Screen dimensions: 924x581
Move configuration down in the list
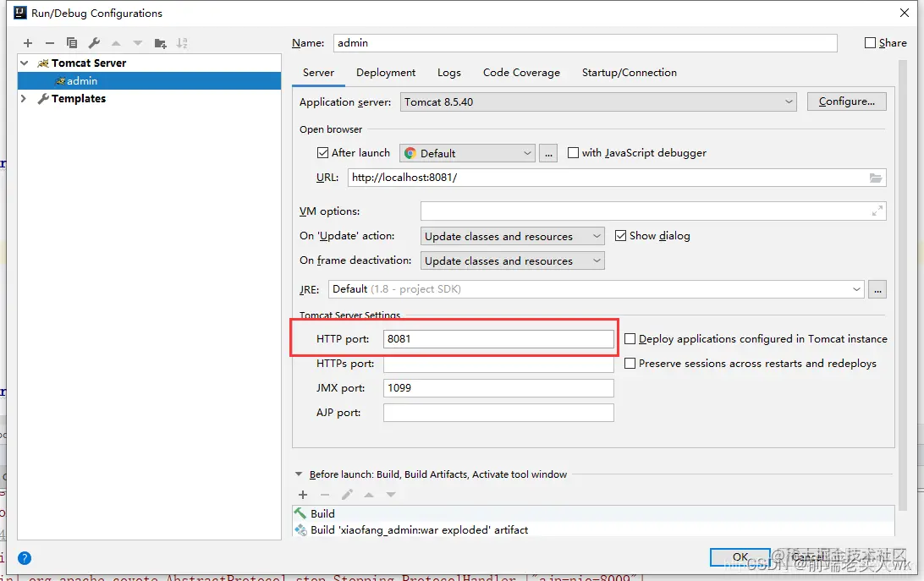[x=138, y=43]
